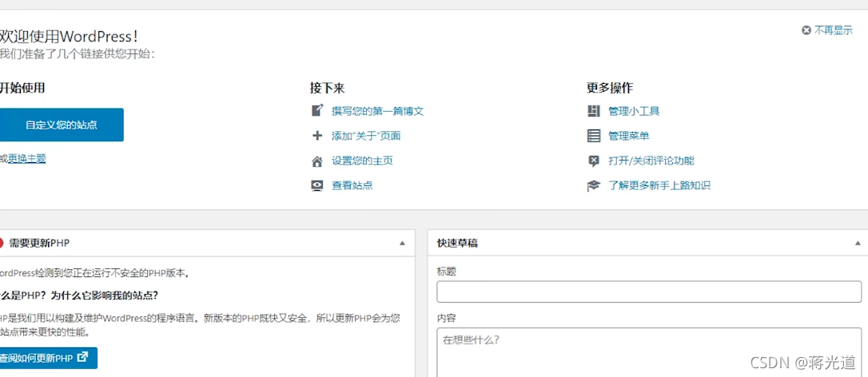The image size is (868, 377).
Task: Click the 快速草稿 panel heading
Action: pyautogui.click(x=457, y=243)
